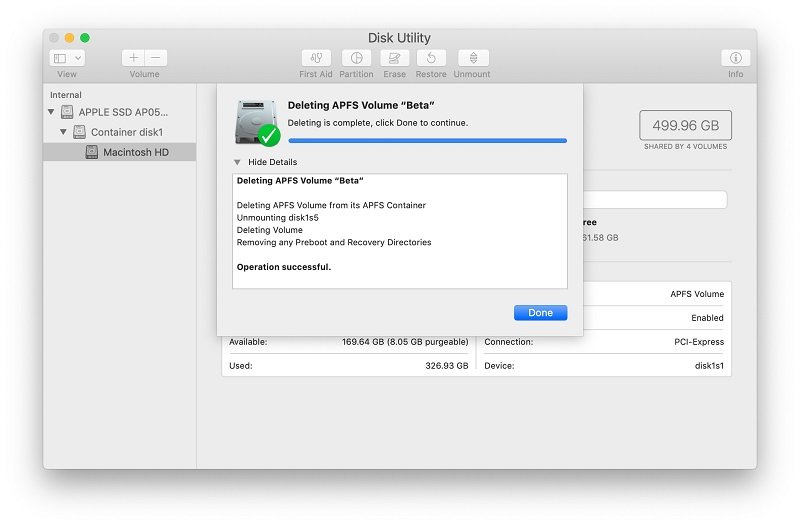
Task: Collapse the Hide Details disclosure triangle
Action: click(237, 162)
